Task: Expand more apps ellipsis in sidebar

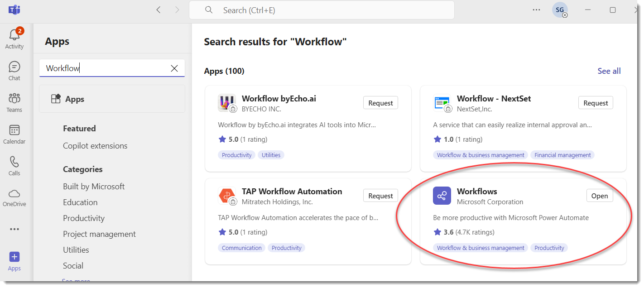Action: point(14,229)
